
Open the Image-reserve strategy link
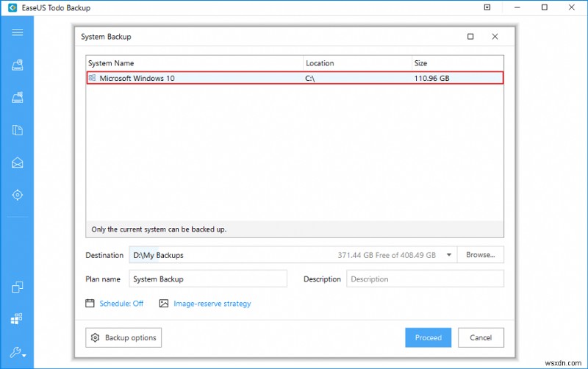[x=212, y=304]
